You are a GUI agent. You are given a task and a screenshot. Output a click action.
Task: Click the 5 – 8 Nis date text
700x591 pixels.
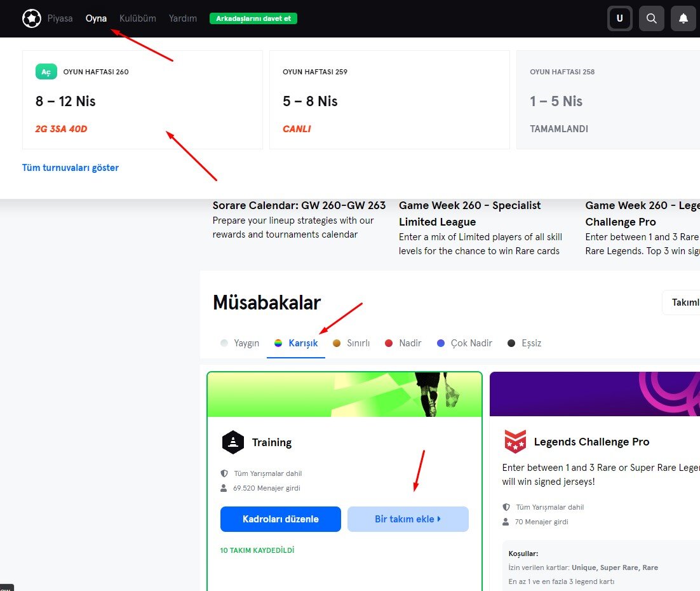coord(310,102)
